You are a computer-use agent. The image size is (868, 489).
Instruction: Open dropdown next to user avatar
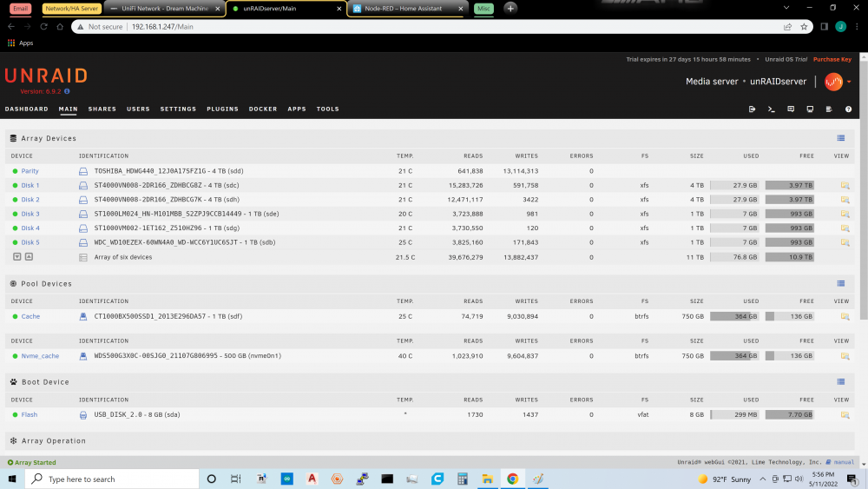[849, 82]
